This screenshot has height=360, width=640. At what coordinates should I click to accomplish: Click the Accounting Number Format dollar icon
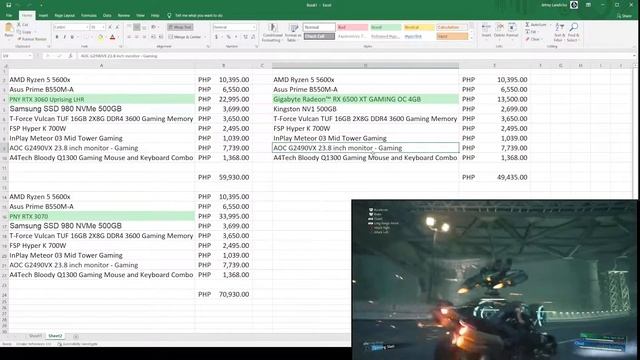coord(217,37)
